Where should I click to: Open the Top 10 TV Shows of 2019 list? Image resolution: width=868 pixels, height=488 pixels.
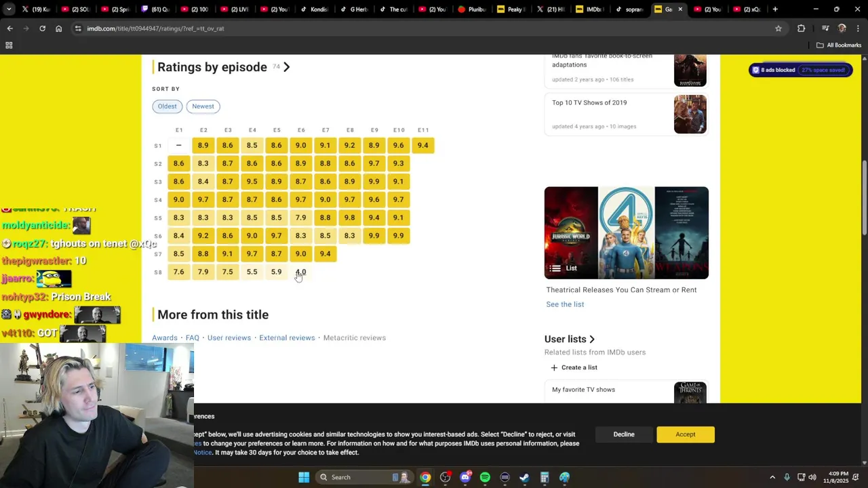pyautogui.click(x=627, y=114)
